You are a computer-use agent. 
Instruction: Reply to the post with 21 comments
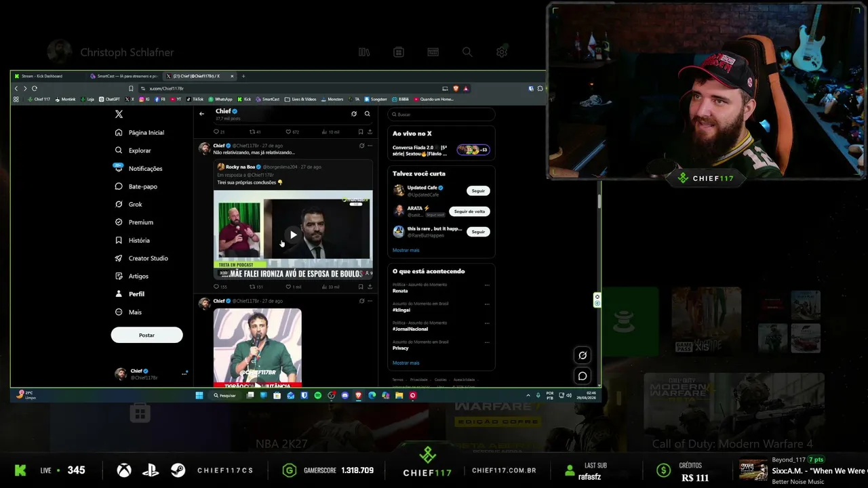pyautogui.click(x=219, y=132)
